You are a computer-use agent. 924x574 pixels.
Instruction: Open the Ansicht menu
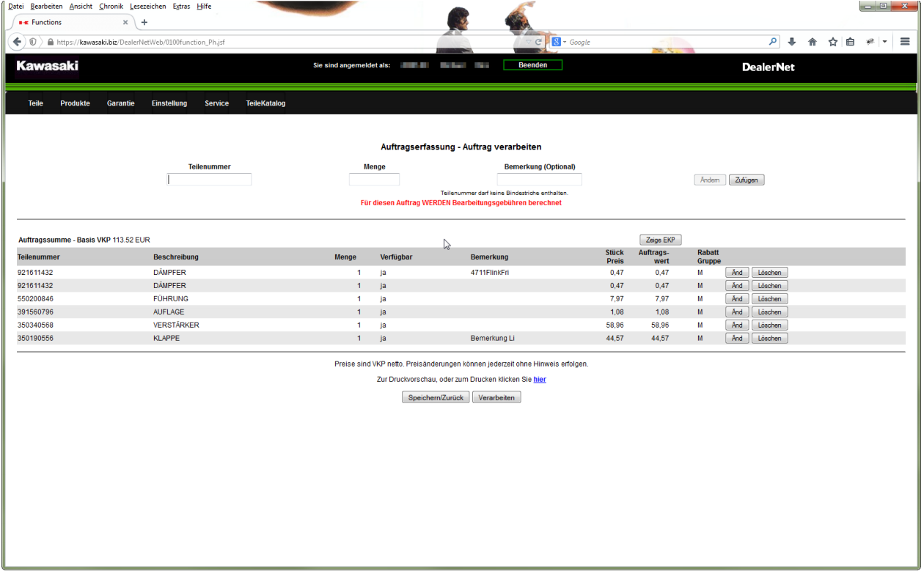point(81,6)
